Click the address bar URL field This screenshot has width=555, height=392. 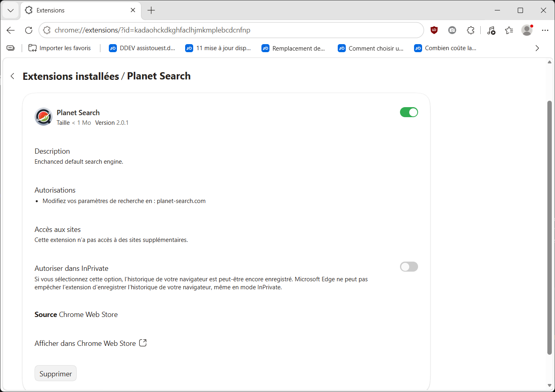click(x=231, y=30)
